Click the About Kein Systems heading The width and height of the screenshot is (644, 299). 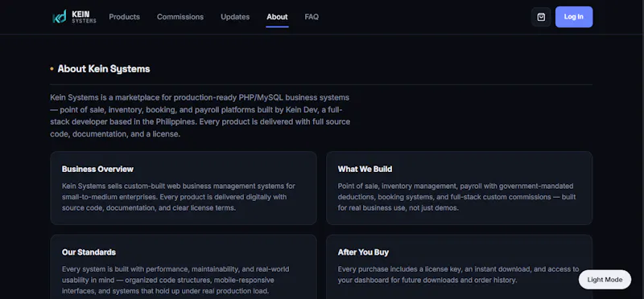pyautogui.click(x=104, y=69)
